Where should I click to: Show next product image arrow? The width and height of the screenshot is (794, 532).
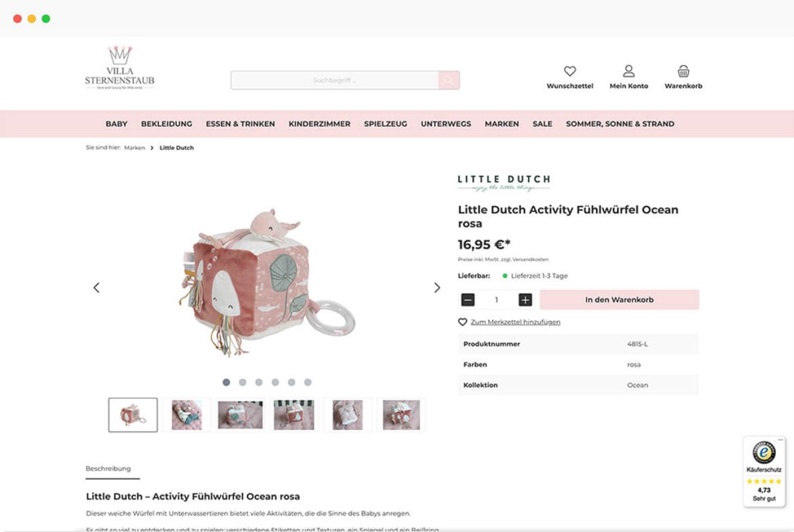(x=437, y=287)
